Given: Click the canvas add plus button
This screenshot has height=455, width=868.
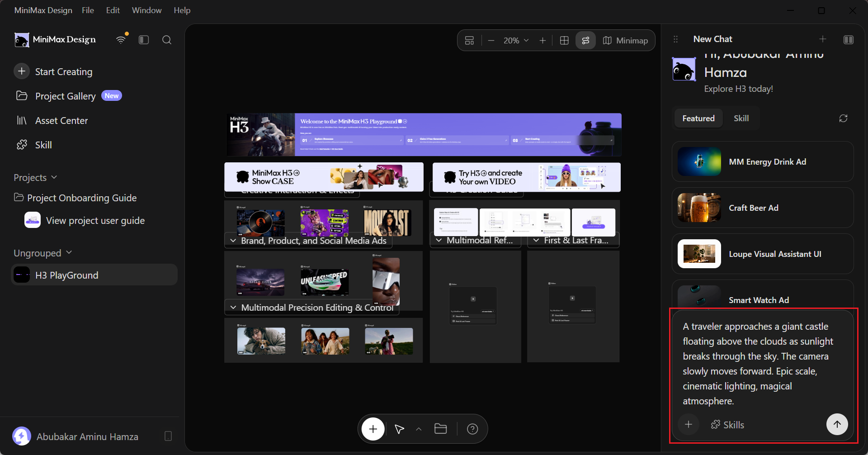Looking at the screenshot, I should coord(373,429).
